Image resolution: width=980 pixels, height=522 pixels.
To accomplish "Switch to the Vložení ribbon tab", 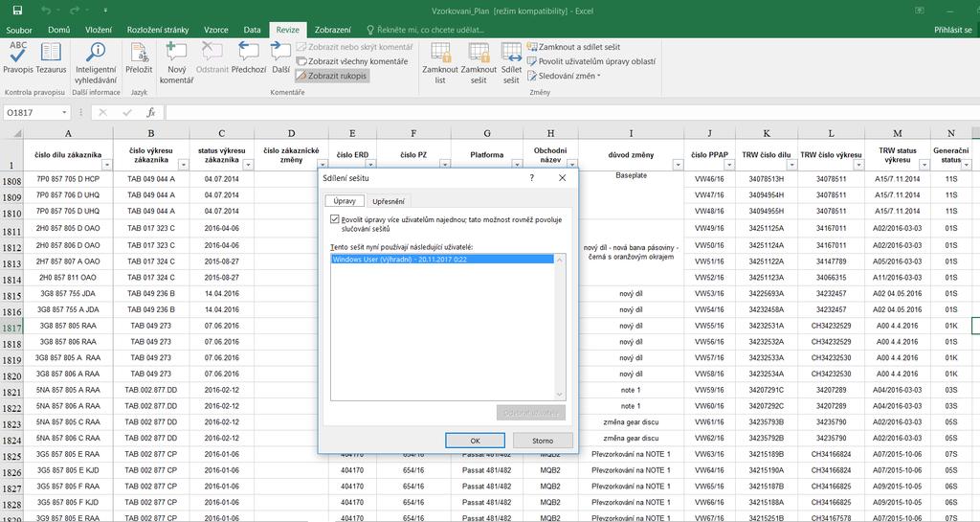I will point(99,30).
